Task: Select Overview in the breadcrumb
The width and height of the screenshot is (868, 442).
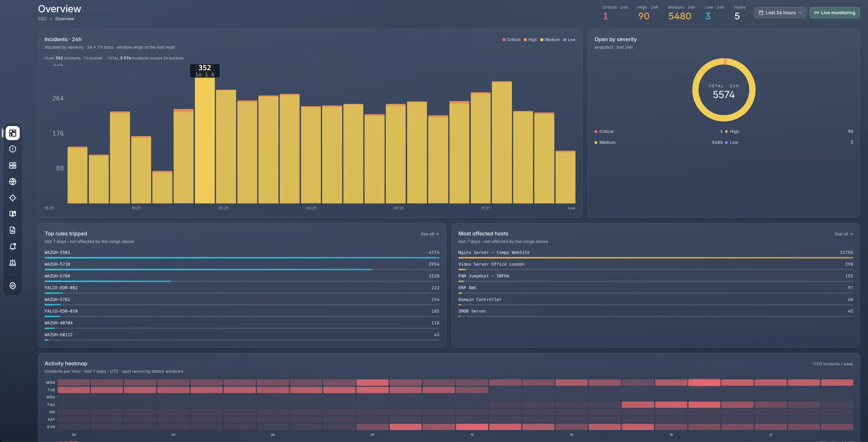Action: click(x=65, y=19)
